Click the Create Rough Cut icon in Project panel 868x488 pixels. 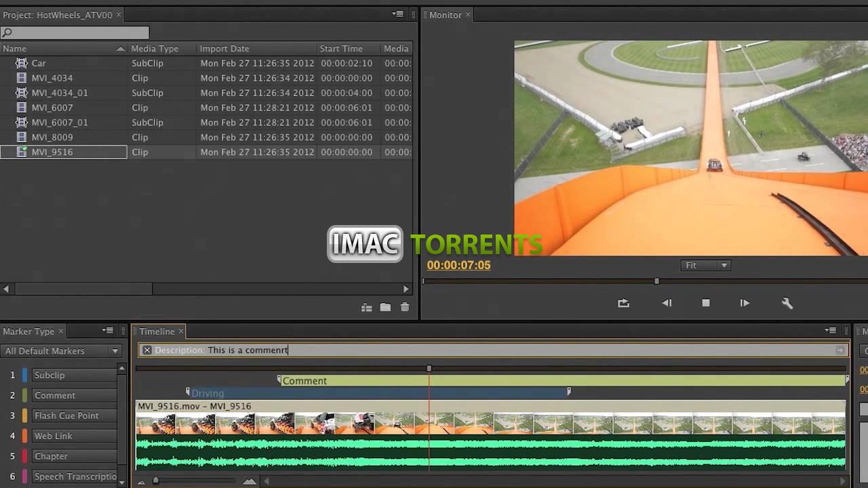pyautogui.click(x=367, y=308)
